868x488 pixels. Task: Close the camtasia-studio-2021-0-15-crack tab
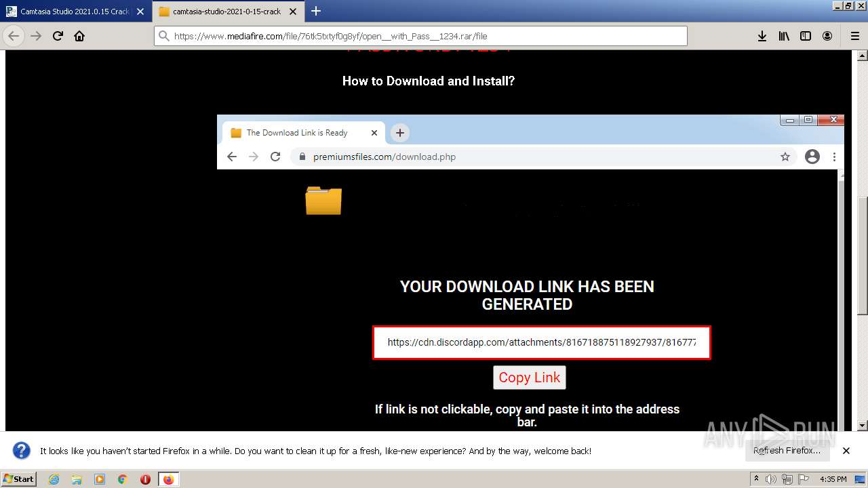pyautogui.click(x=294, y=12)
